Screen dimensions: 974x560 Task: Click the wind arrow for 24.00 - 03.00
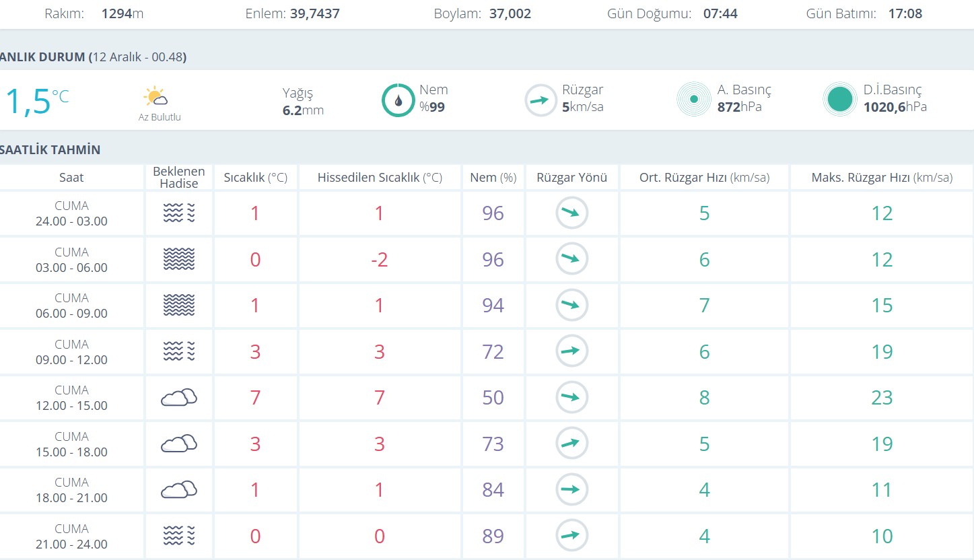[571, 213]
